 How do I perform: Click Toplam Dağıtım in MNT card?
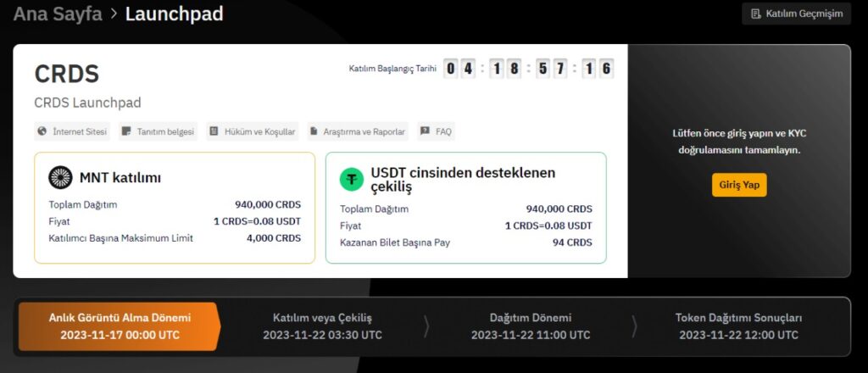tap(83, 205)
